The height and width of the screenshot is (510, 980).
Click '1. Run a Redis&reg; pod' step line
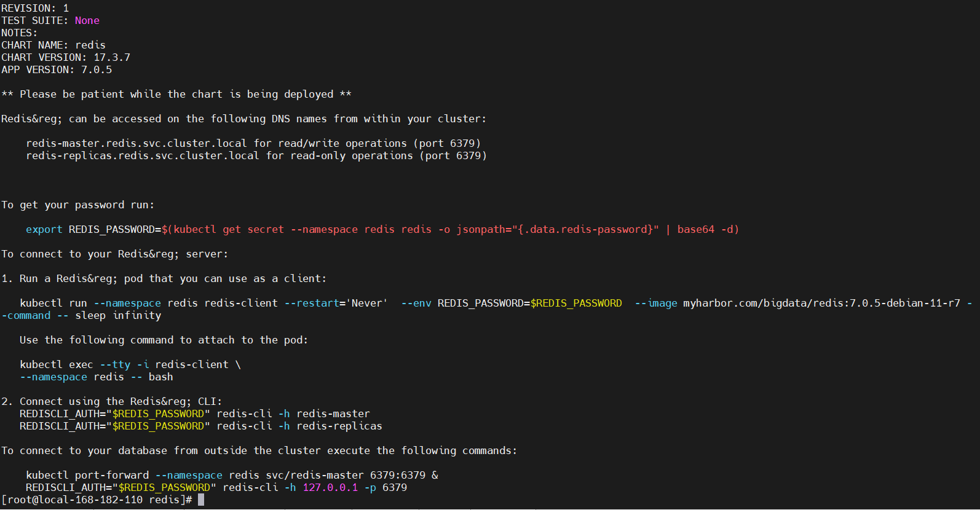tap(164, 278)
